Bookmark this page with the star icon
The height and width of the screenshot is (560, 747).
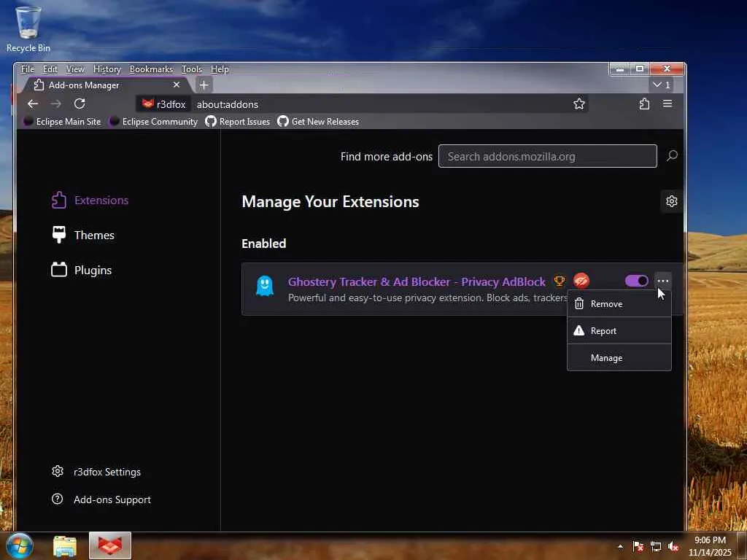(578, 104)
